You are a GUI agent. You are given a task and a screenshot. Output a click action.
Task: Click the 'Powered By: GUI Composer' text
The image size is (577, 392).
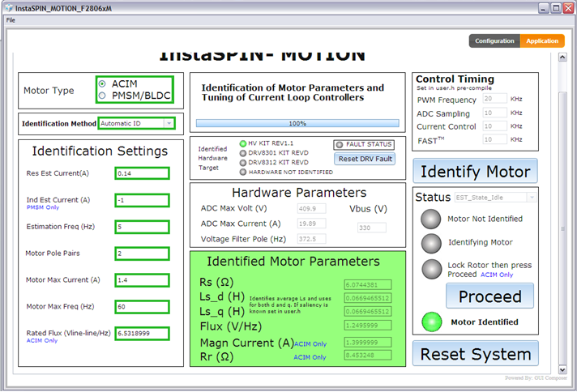tap(536, 378)
